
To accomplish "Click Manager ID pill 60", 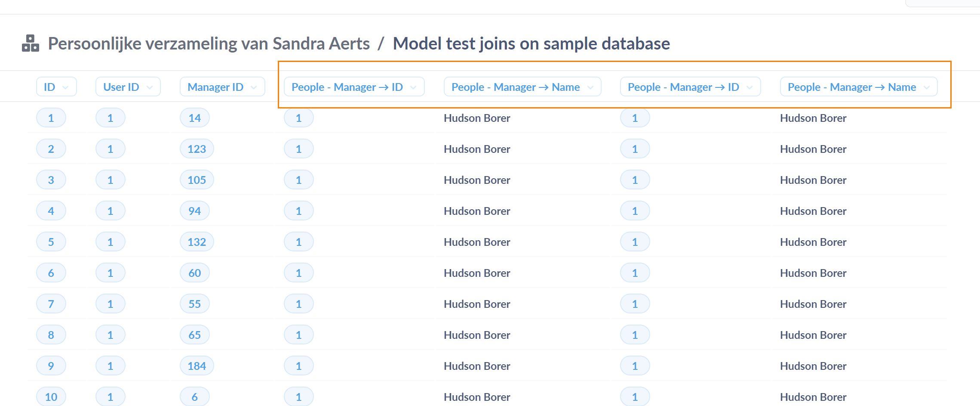I will 195,273.
